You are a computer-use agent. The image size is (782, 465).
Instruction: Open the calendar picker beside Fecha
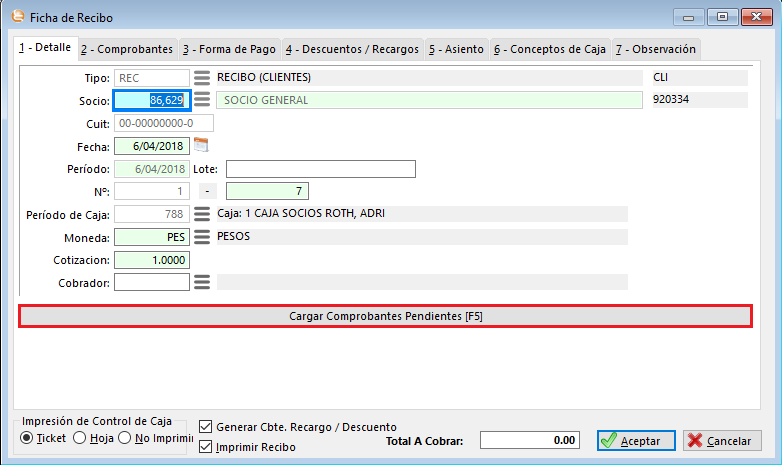click(200, 145)
